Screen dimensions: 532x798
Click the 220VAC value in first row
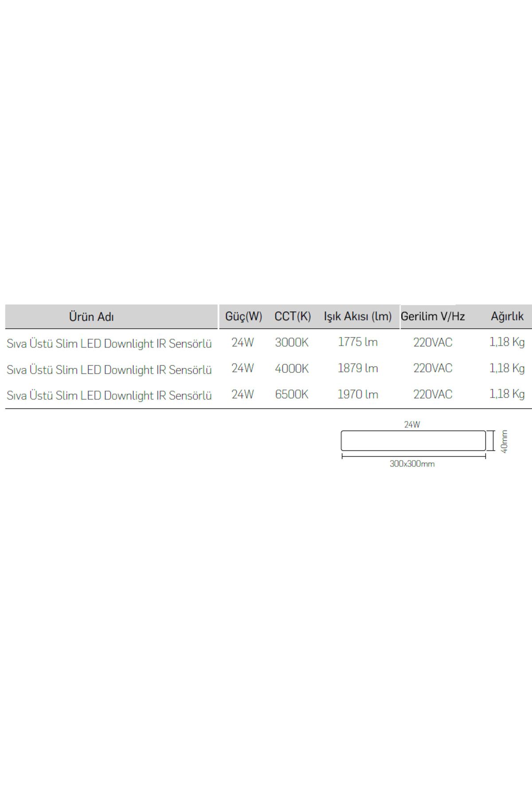click(x=433, y=343)
